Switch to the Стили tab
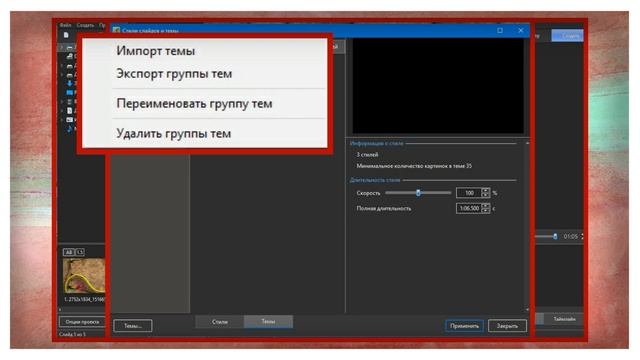The width and height of the screenshot is (640, 360). pyautogui.click(x=220, y=322)
